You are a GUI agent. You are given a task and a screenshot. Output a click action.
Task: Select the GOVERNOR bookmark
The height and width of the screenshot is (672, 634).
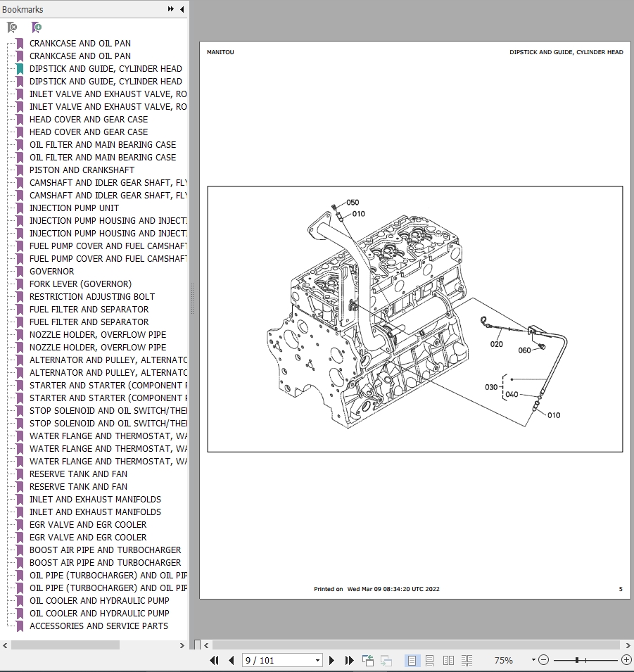(51, 271)
